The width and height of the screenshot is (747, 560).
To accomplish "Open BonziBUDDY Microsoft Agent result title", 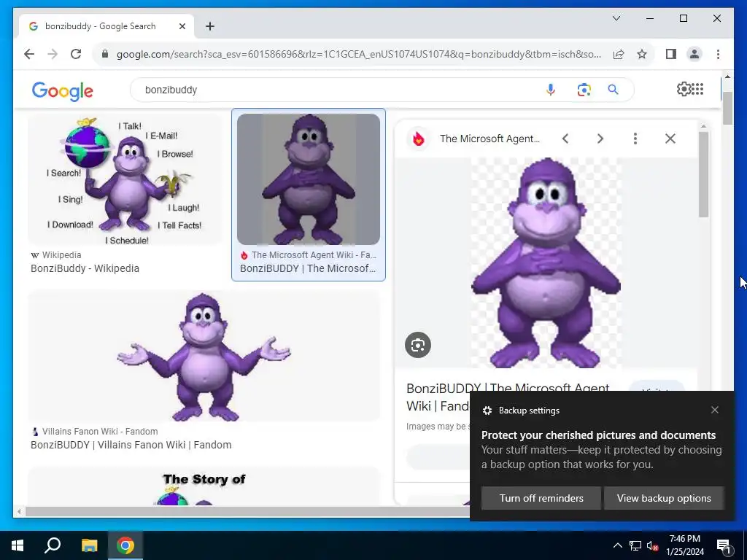I will click(x=308, y=268).
